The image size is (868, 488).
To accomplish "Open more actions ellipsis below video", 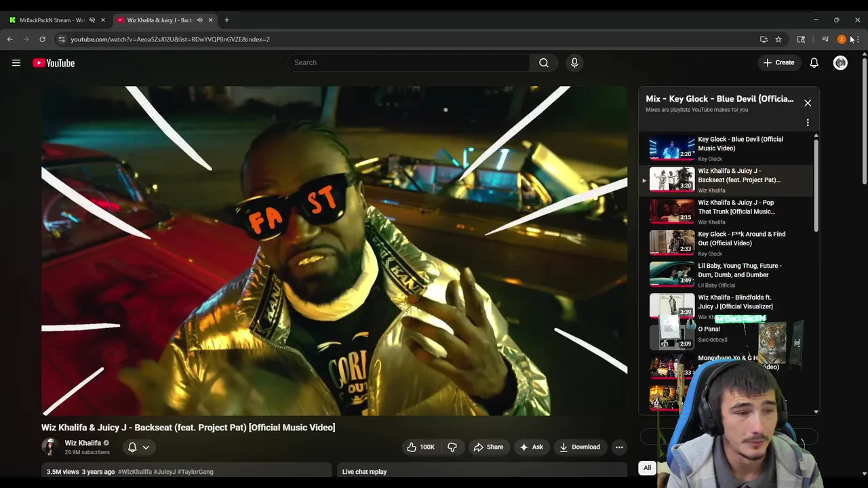I will [619, 447].
